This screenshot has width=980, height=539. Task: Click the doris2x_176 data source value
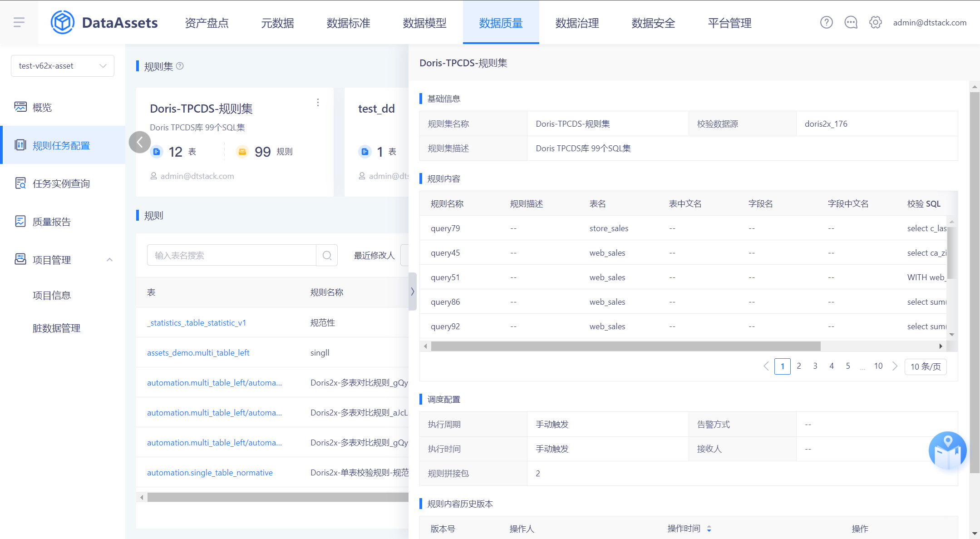[826, 124]
